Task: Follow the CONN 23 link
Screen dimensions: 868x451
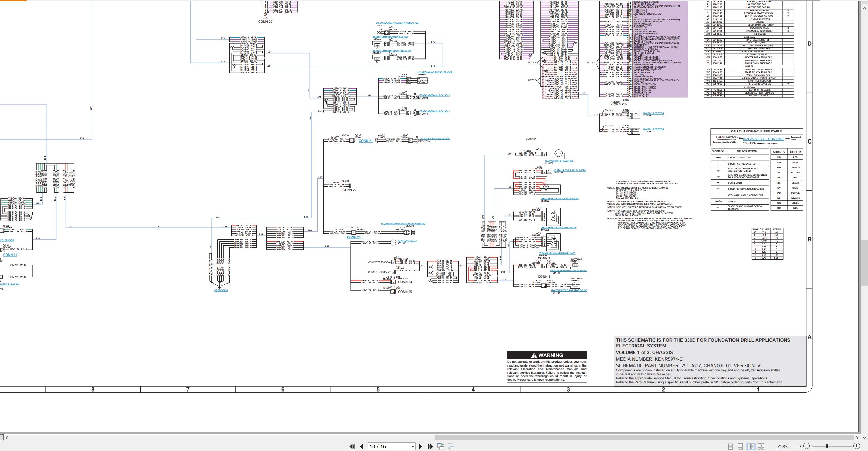Action: coord(354,237)
